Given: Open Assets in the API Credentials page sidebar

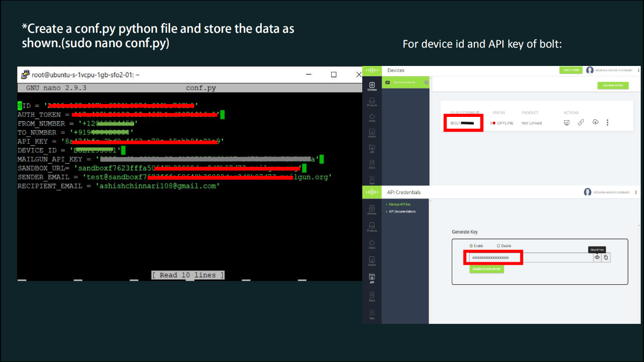Looking at the screenshot, I should 372,262.
